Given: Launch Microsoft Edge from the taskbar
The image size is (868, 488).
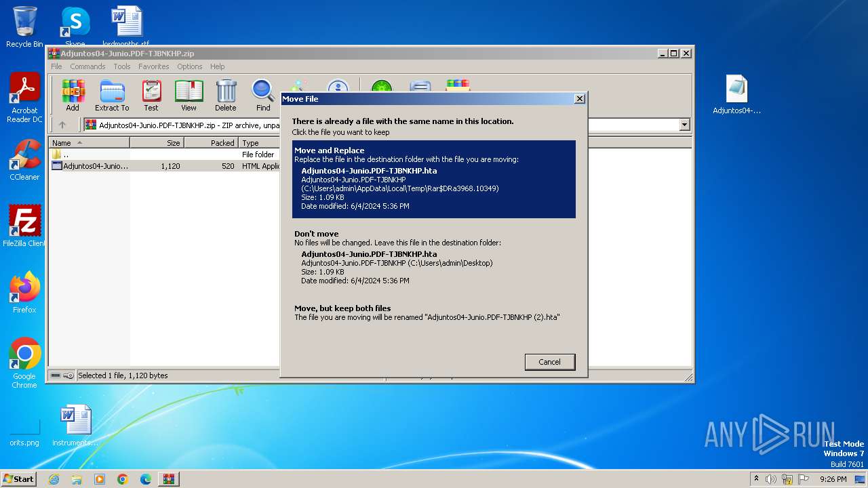Looking at the screenshot, I should tap(146, 479).
